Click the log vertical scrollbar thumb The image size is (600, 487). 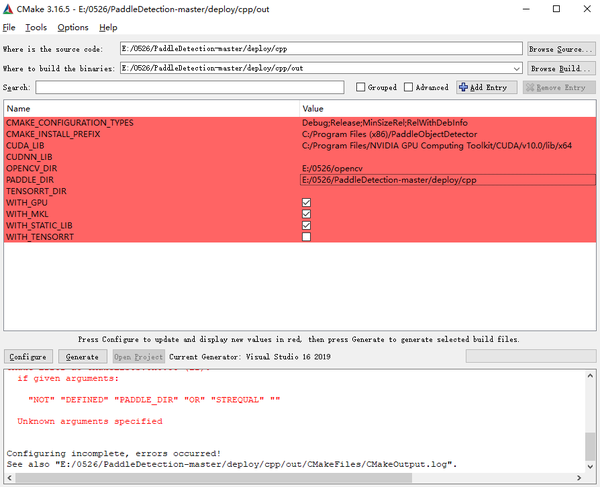click(x=590, y=447)
